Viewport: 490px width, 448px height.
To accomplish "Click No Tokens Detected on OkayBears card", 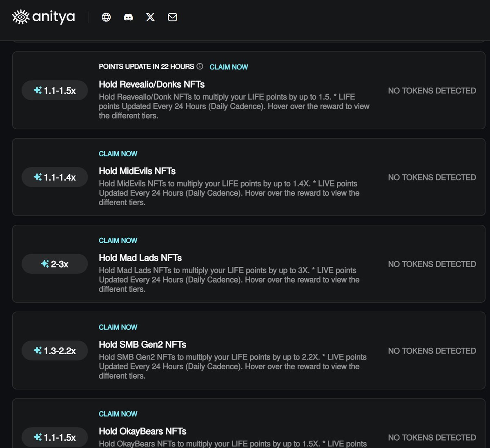I will [432, 437].
